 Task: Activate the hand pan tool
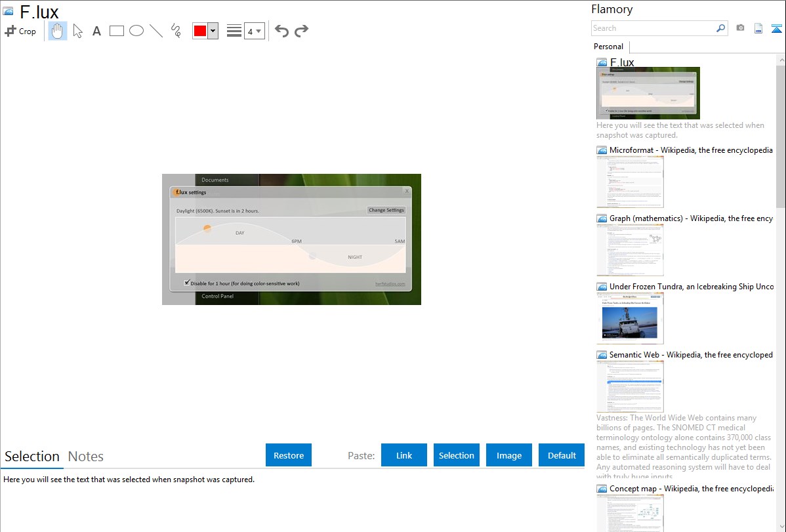58,31
